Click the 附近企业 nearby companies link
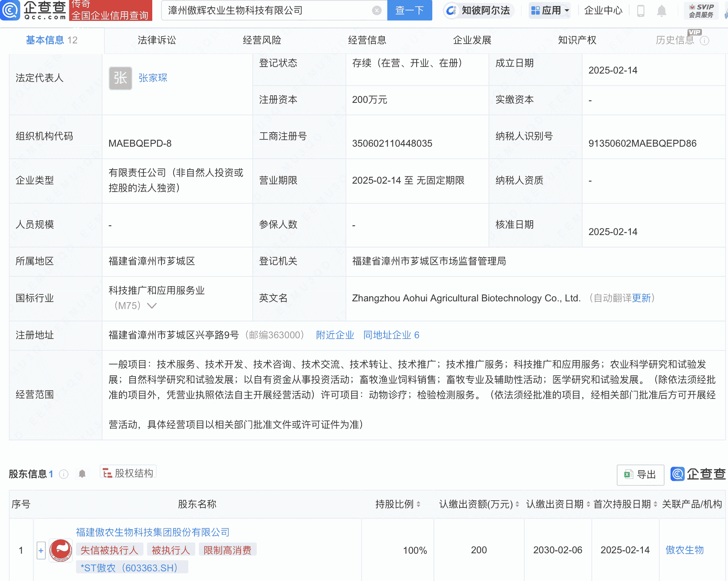Screen dimensions: 728x581 335,335
